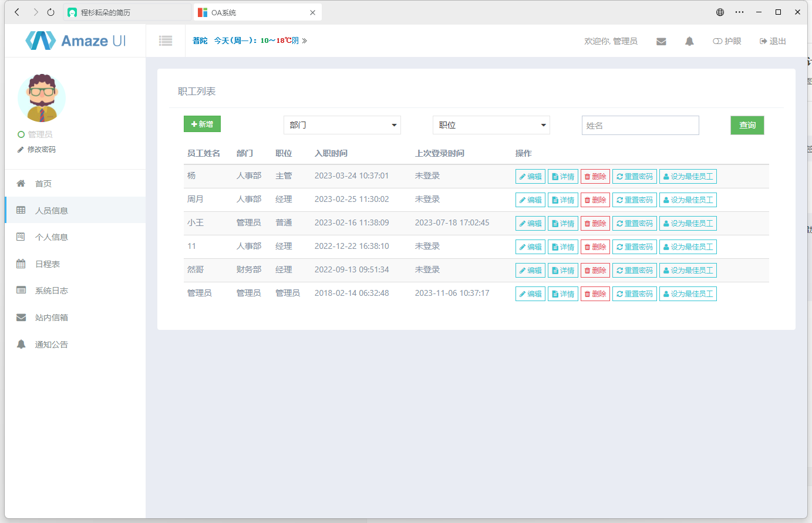Click 修改密码 link under avatar
Screen dimensions: 812x523
point(36,150)
